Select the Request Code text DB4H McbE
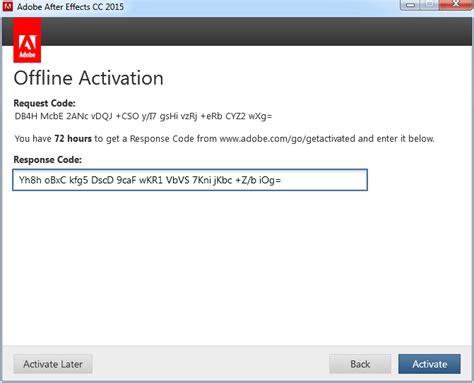 (x=39, y=116)
